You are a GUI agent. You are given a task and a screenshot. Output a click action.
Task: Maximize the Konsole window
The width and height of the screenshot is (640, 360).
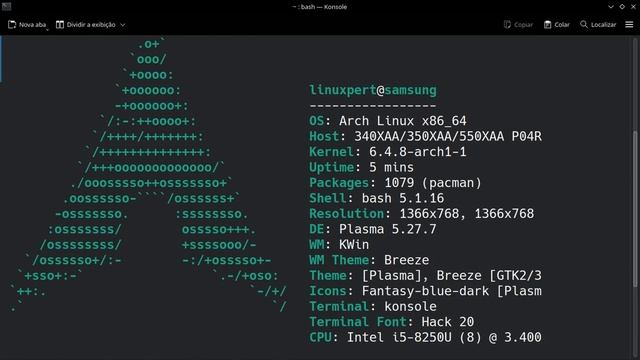tap(622, 7)
